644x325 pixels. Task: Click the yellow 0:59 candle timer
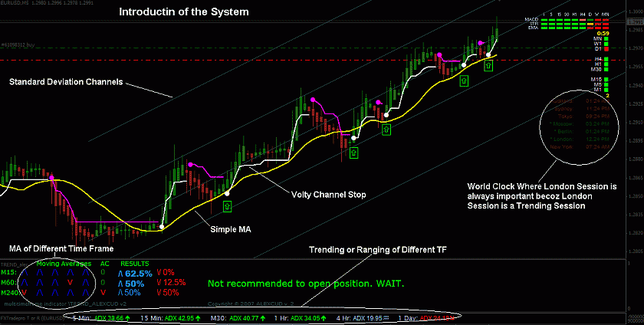[603, 33]
